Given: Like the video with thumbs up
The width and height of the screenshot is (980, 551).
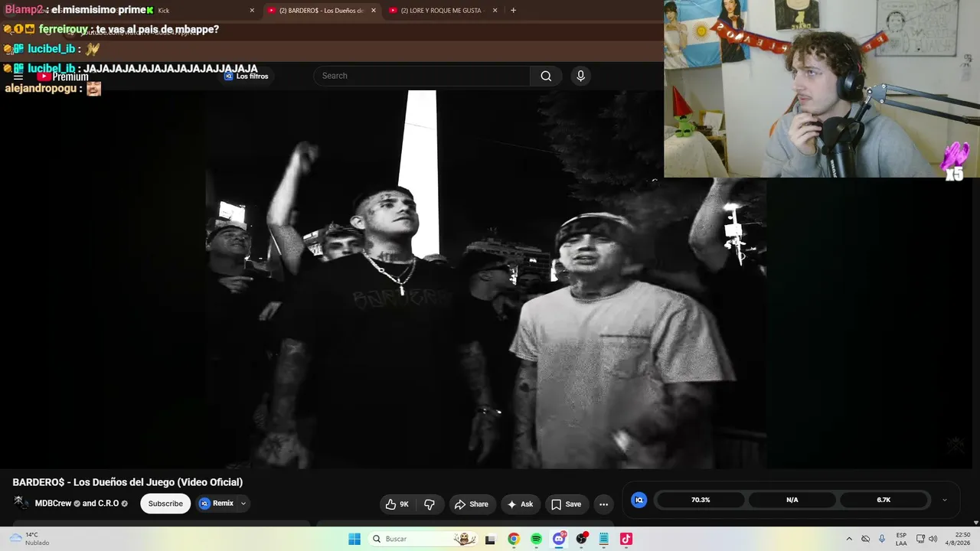Looking at the screenshot, I should point(397,504).
